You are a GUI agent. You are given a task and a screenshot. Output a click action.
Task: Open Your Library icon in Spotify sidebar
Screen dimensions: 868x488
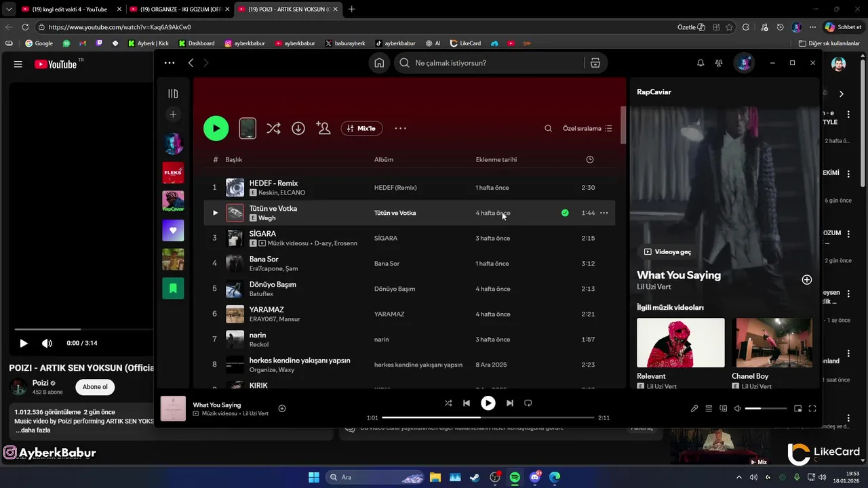(x=173, y=94)
